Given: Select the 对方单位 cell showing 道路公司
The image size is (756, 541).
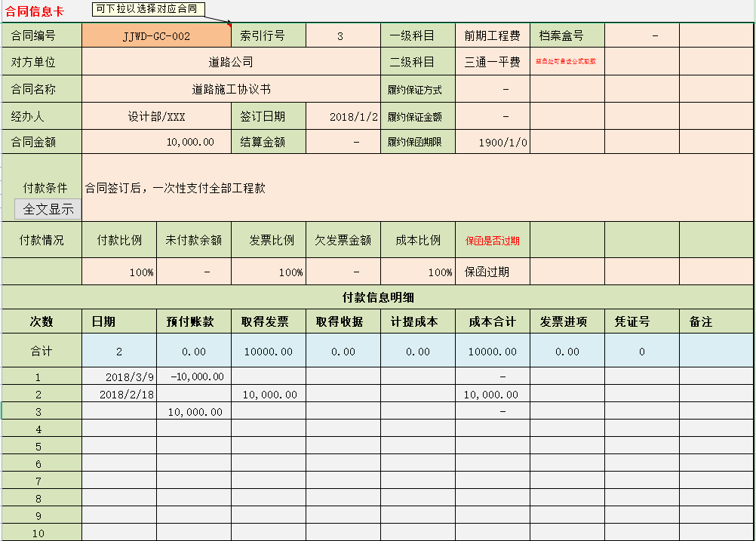Looking at the screenshot, I should [230, 62].
